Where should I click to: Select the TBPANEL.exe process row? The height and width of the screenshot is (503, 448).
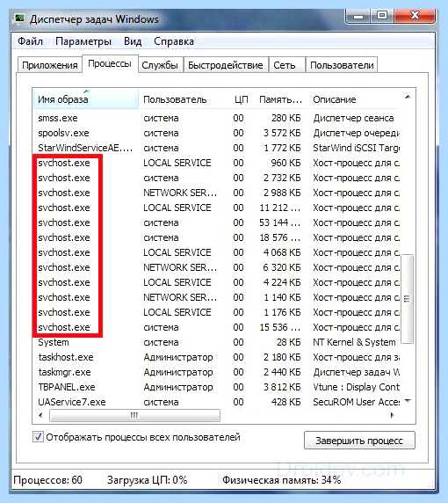tap(217, 387)
